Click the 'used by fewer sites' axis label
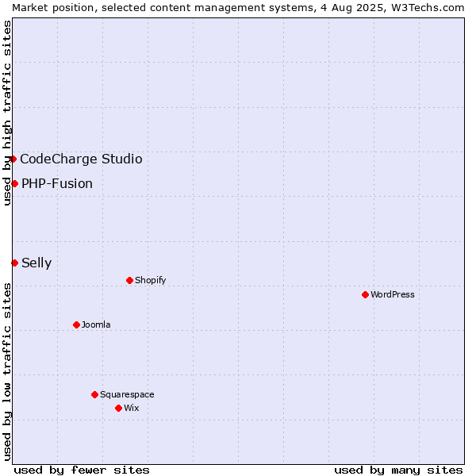Viewport: 476px width, 476px height. click(x=82, y=470)
